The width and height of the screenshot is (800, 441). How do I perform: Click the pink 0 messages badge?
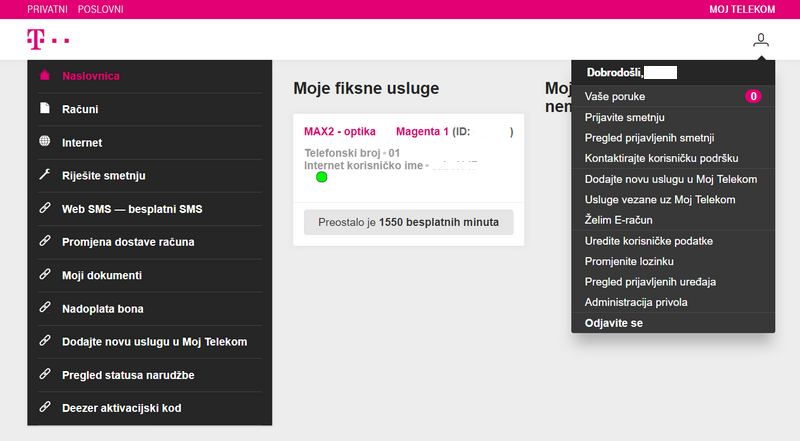pyautogui.click(x=753, y=96)
